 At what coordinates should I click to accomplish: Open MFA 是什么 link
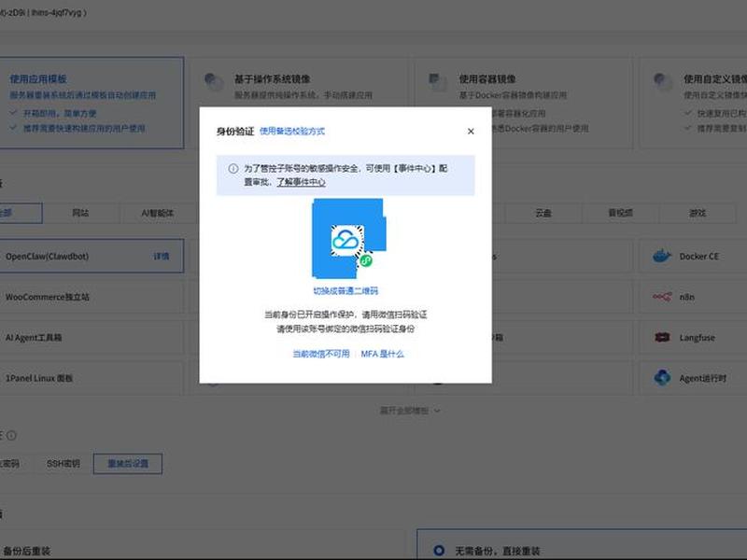coord(382,354)
